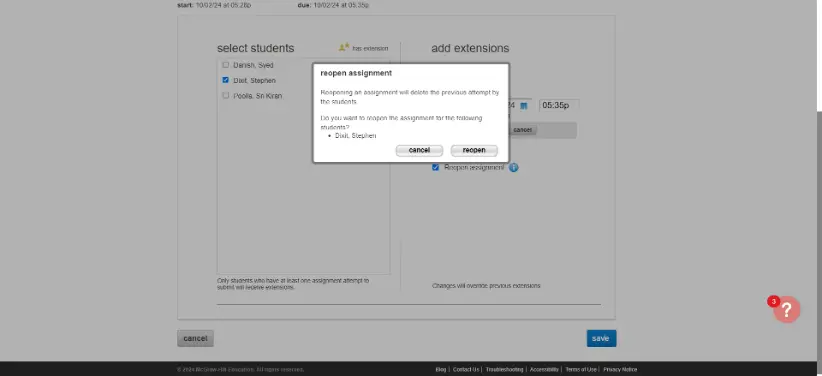Tick the checkbox for Danish, Syed

tap(225, 65)
